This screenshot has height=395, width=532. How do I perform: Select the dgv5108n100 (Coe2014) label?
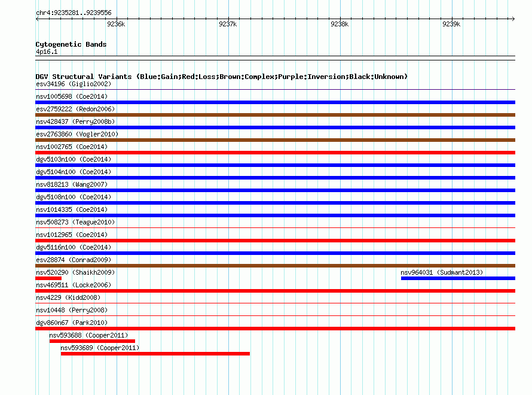pyautogui.click(x=74, y=197)
